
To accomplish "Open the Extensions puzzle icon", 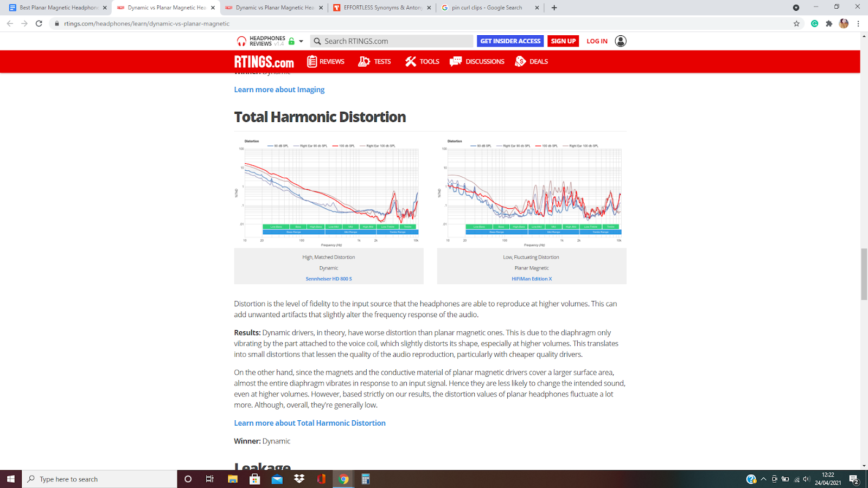I will (829, 23).
